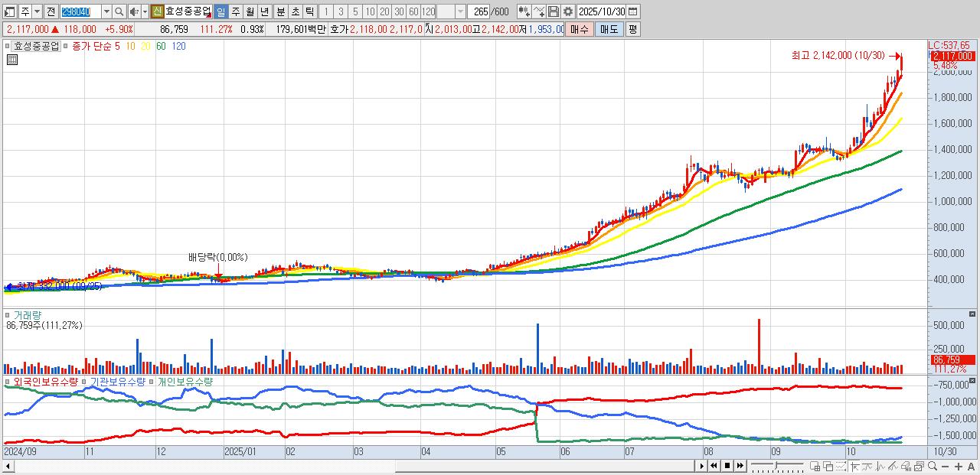Click the 주 market type selector
Viewport: 980px width, 475px height.
pyautogui.click(x=24, y=11)
